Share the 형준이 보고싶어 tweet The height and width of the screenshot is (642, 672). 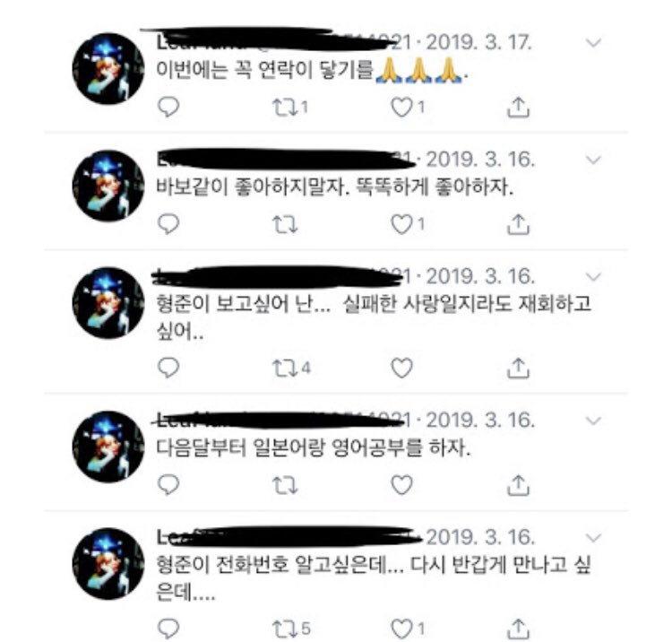(x=518, y=368)
